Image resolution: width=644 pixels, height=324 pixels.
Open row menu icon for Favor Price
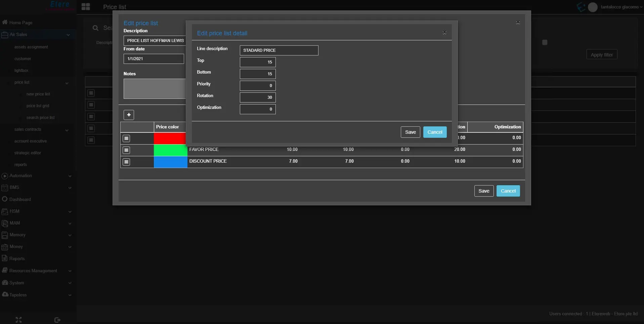(126, 150)
